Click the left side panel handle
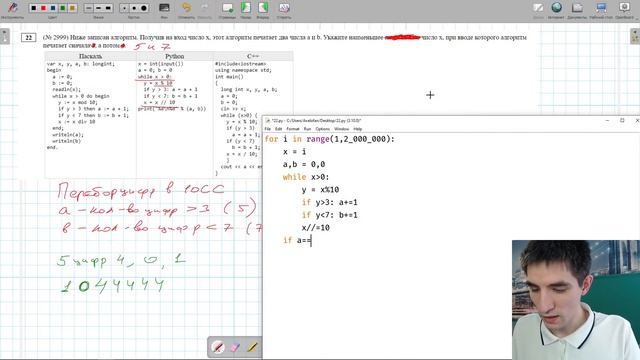 point(4,36)
